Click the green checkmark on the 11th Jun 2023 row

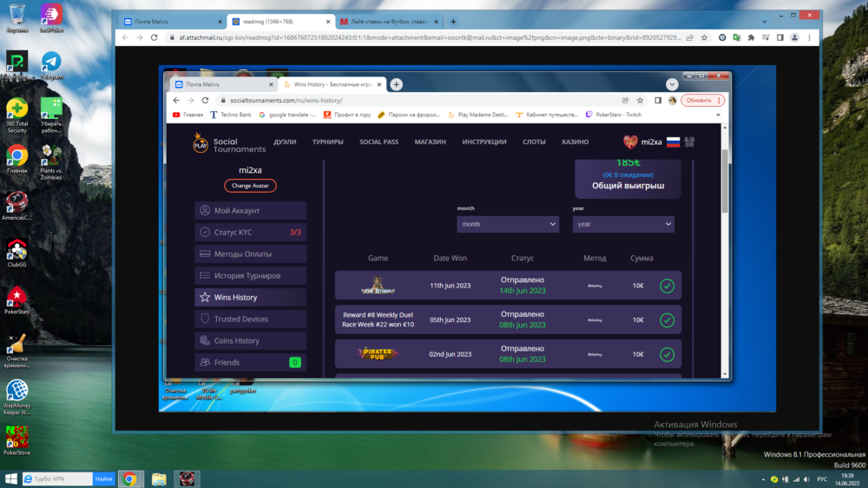(667, 286)
